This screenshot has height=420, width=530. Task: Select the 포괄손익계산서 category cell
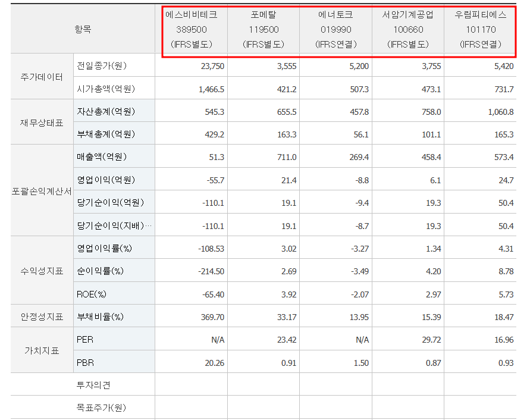[42, 192]
